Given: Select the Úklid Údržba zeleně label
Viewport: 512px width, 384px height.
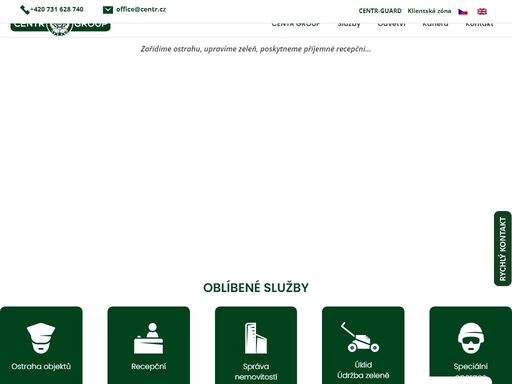Looking at the screenshot, I should point(363,370).
